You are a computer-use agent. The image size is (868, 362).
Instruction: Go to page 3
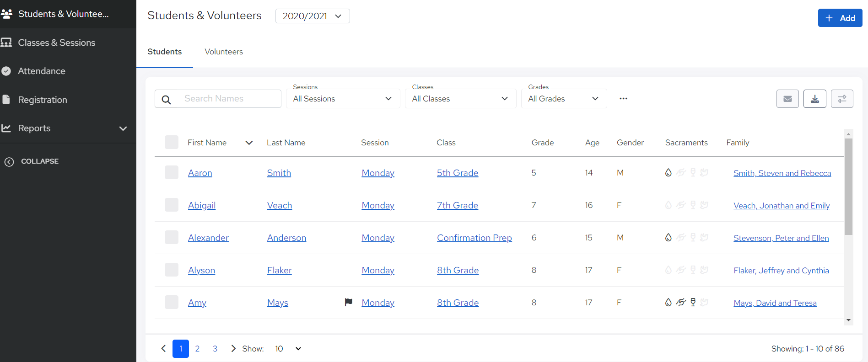[215, 349]
